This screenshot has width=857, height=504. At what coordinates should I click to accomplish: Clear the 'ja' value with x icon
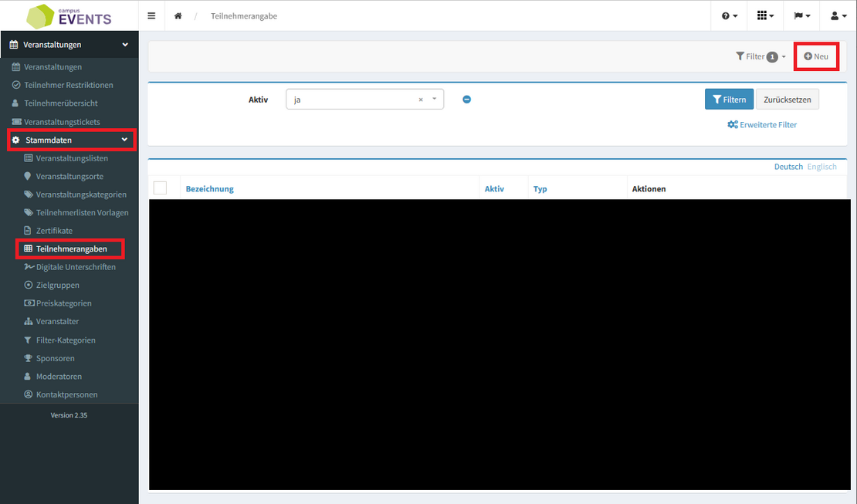pyautogui.click(x=421, y=100)
